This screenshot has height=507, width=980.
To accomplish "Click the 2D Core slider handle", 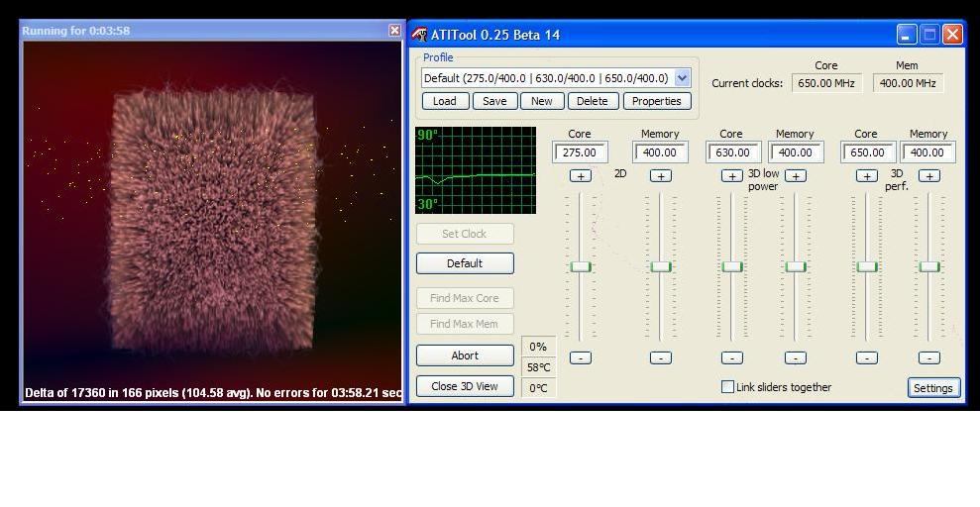I will [581, 266].
